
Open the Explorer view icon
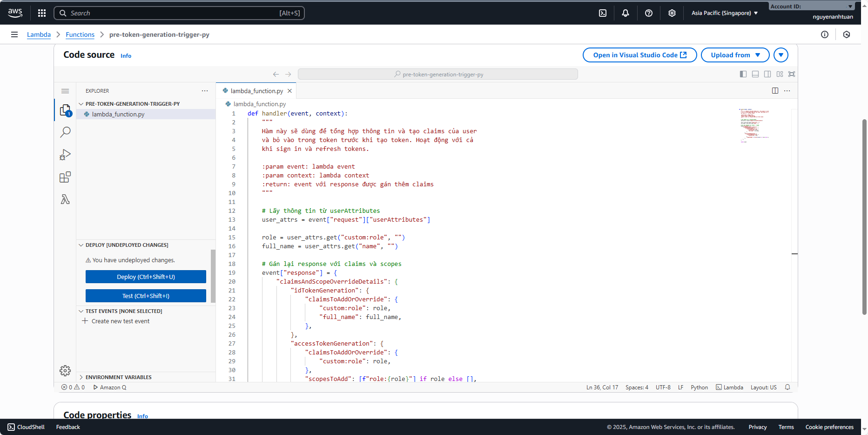coord(65,110)
